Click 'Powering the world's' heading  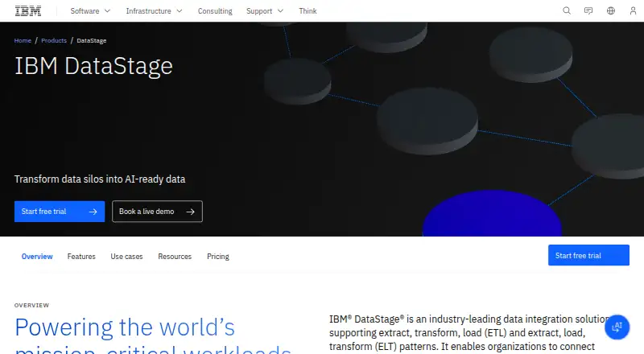(125, 327)
